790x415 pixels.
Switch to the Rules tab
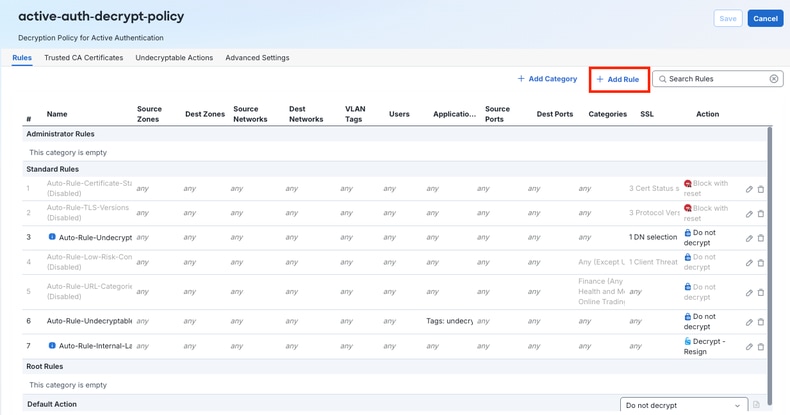click(22, 57)
